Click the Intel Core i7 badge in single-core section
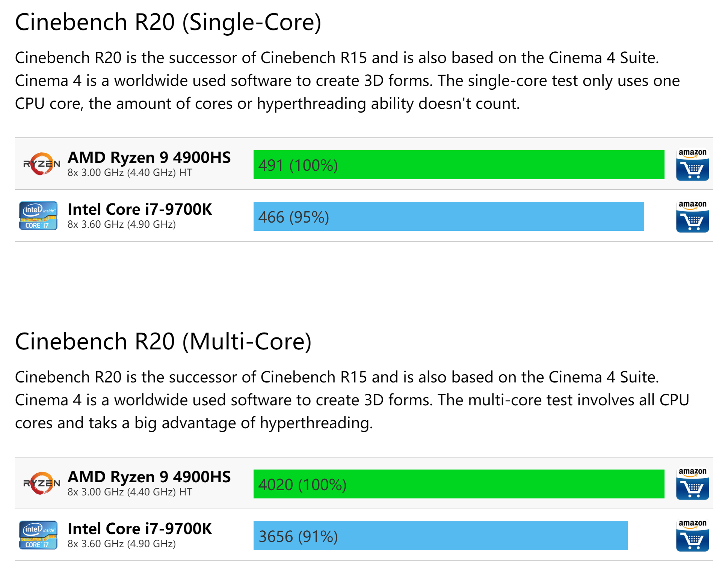The image size is (728, 578). [x=38, y=216]
